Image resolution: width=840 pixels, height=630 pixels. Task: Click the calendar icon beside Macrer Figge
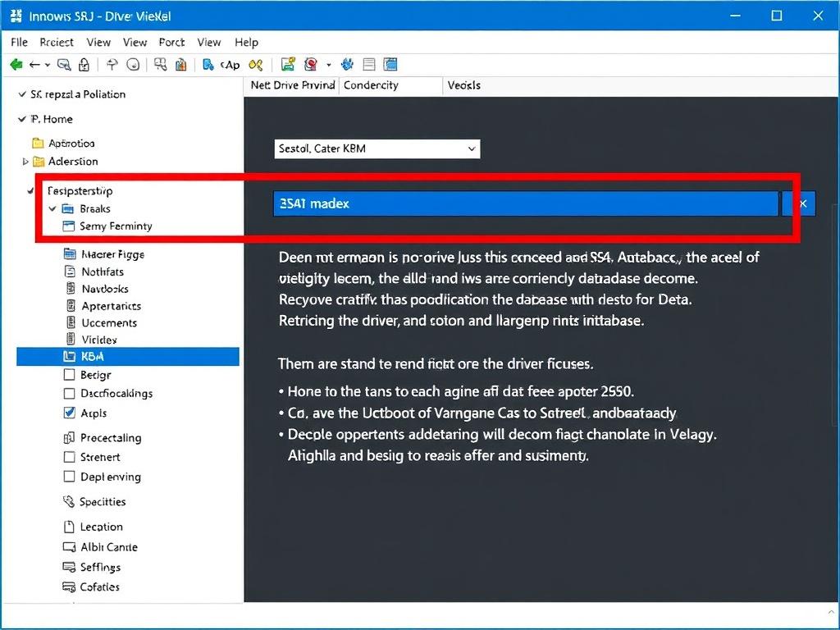pyautogui.click(x=70, y=253)
